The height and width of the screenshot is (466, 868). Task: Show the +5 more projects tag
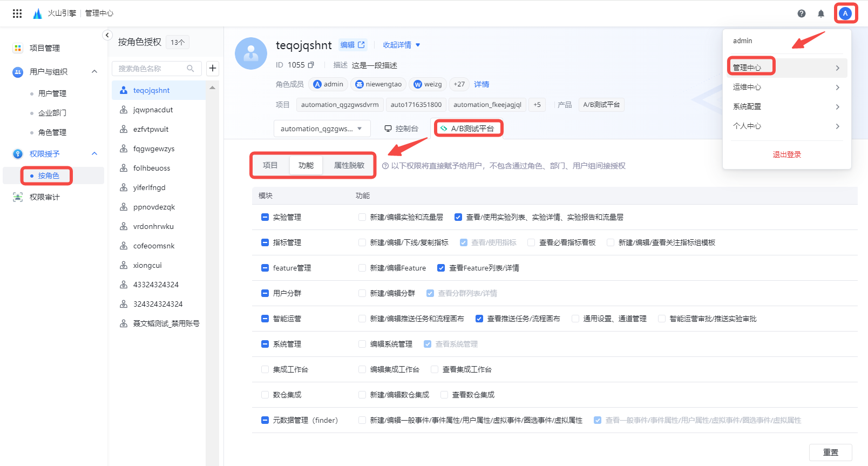point(537,105)
